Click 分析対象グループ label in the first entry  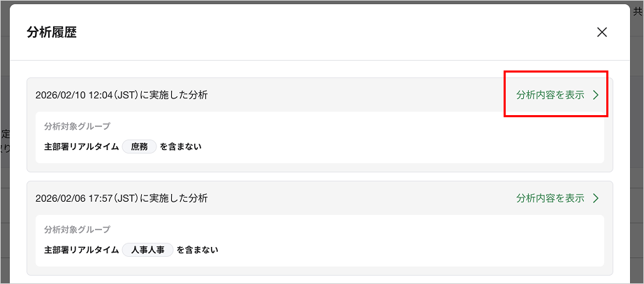(77, 126)
